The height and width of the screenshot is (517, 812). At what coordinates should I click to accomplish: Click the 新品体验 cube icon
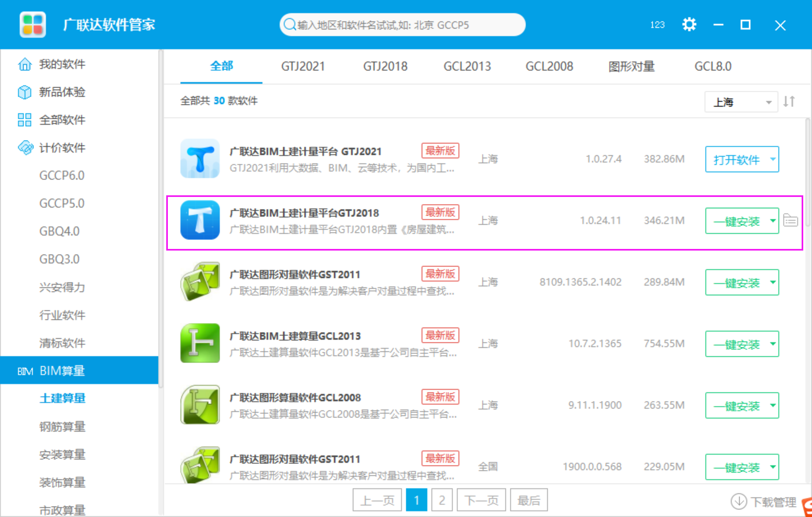point(25,92)
